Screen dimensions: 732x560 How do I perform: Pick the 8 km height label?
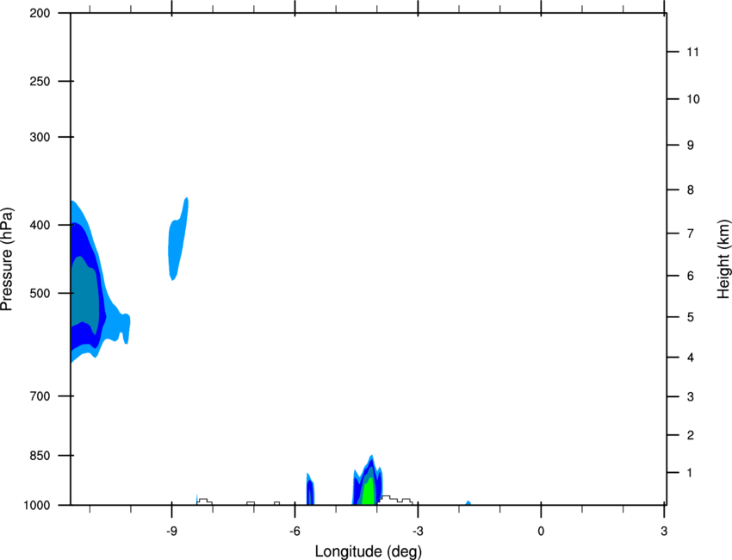691,190
